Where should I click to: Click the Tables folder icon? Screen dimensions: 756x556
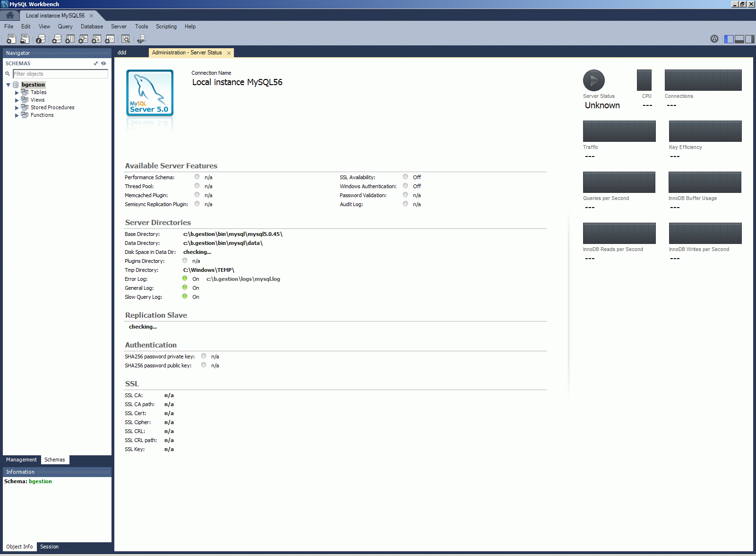pos(25,92)
